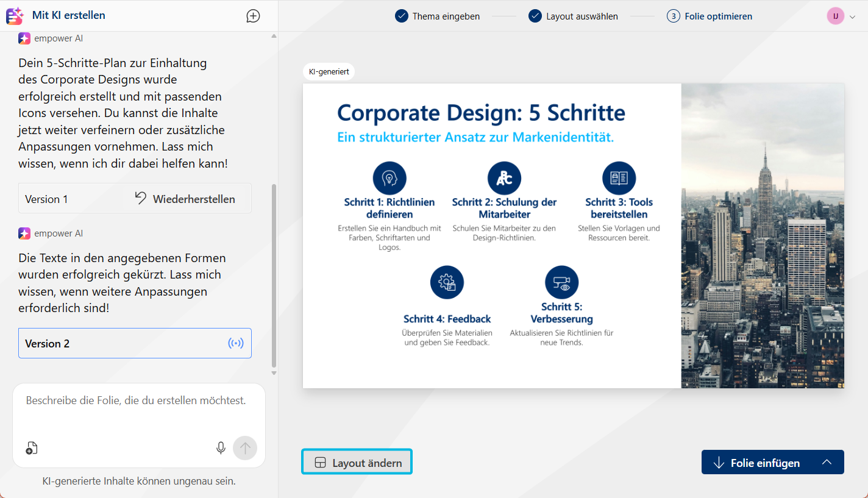The height and width of the screenshot is (498, 868).
Task: Go to Thema eingeben step
Action: 437,16
